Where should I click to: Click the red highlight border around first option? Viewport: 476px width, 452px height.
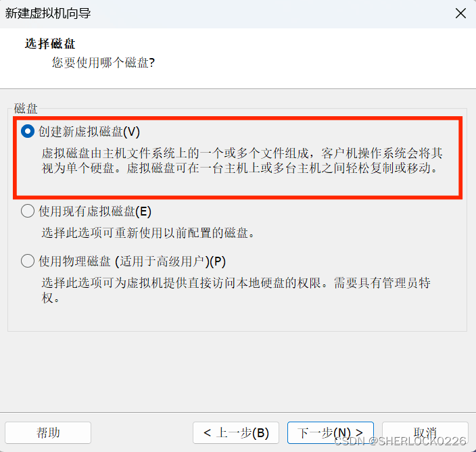[238, 118]
